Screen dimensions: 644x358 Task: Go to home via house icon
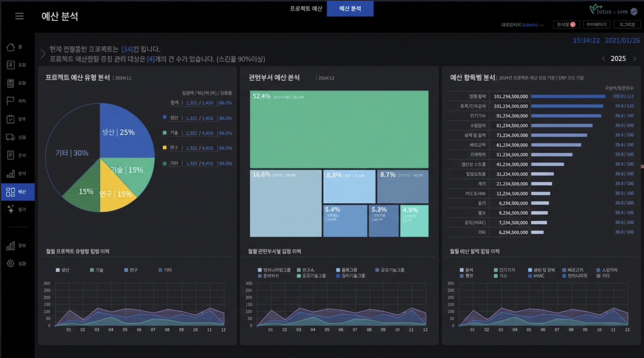click(11, 47)
